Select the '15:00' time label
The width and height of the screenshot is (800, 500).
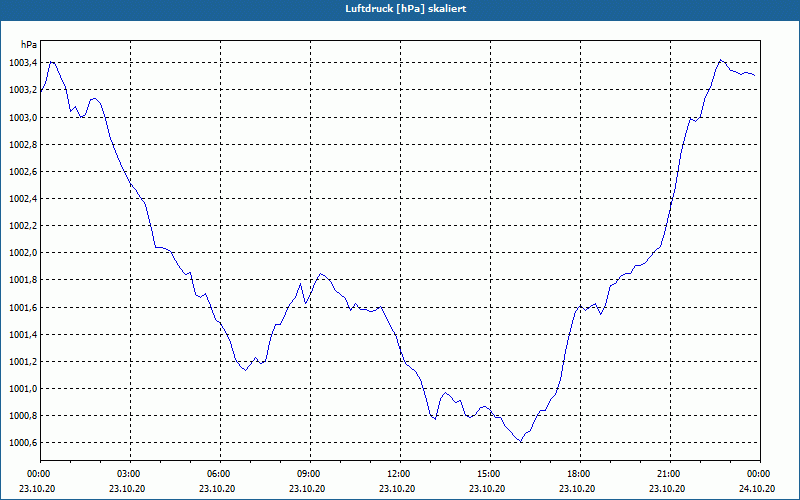[487, 474]
